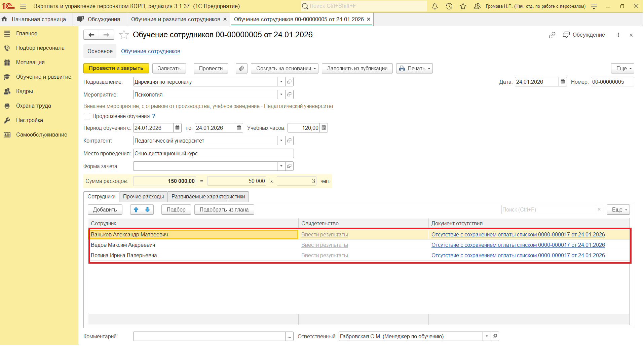Open notifications bell icon

coord(434,6)
